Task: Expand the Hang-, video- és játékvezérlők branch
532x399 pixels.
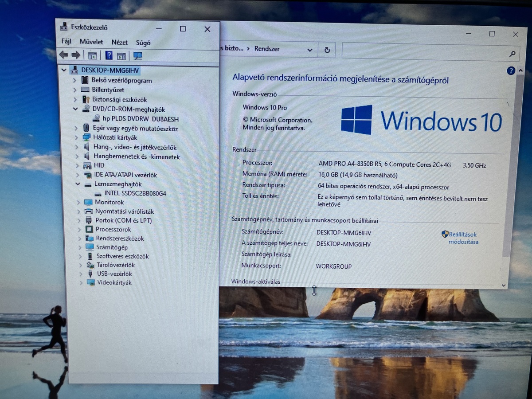Action: click(x=76, y=147)
